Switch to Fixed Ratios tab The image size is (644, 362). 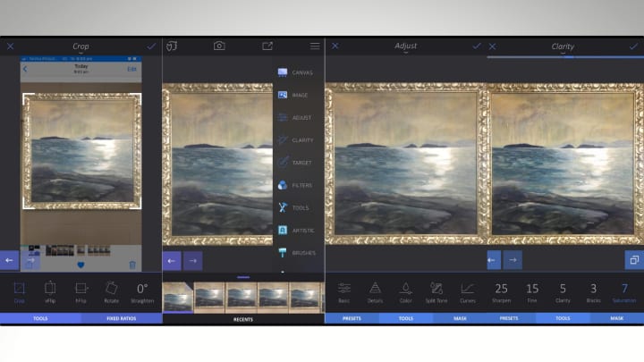[122, 318]
